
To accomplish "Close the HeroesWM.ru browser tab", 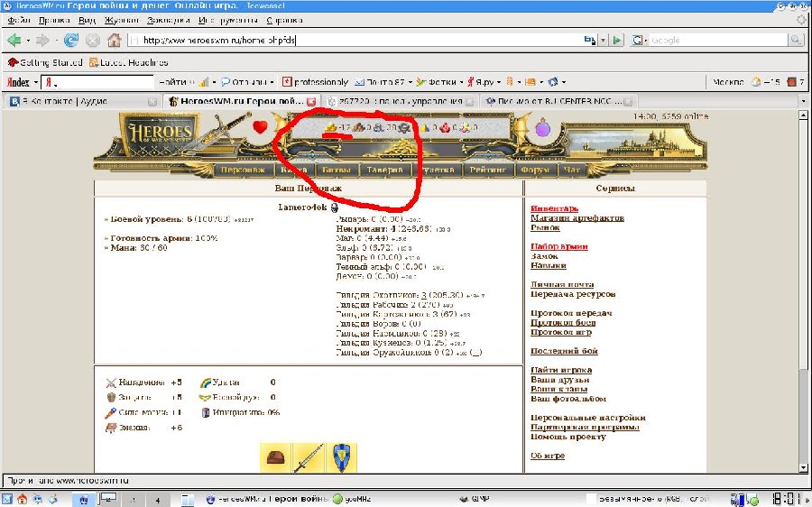I will tap(311, 102).
